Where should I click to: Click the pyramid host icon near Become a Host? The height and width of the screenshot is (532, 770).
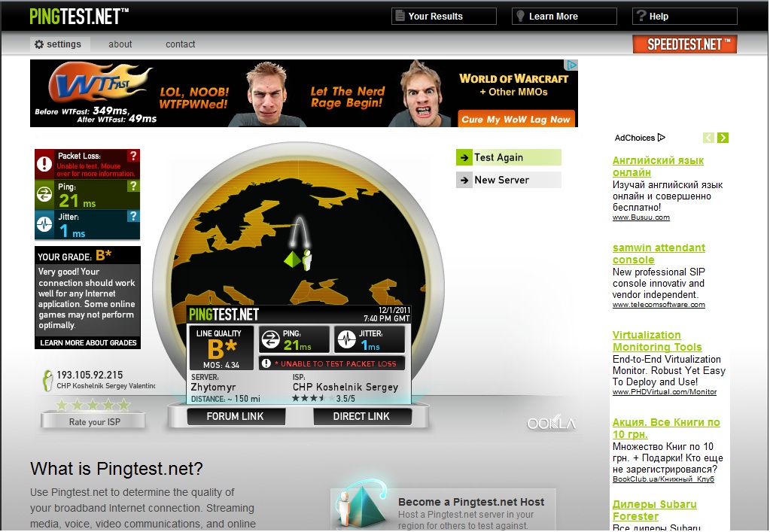[362, 506]
